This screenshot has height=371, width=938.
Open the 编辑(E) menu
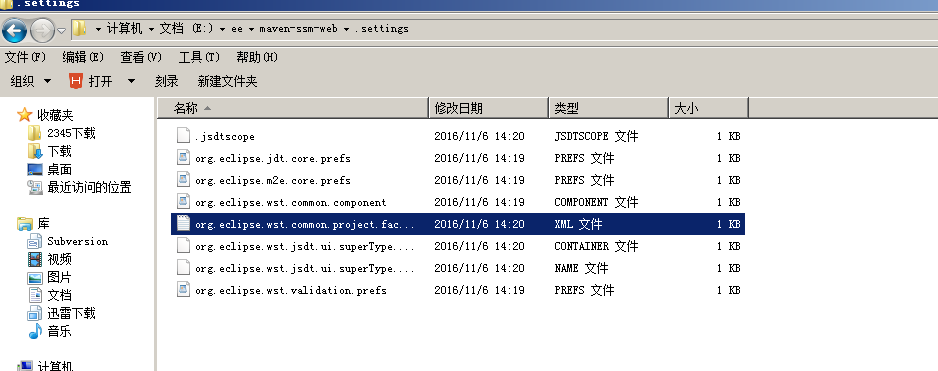coord(83,57)
